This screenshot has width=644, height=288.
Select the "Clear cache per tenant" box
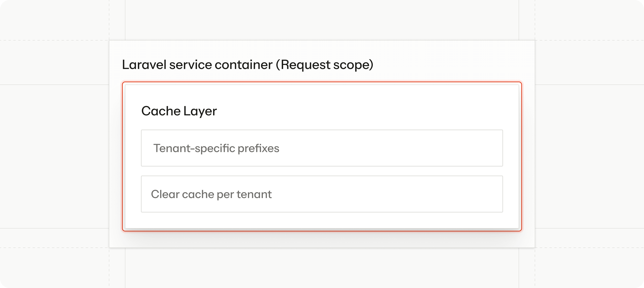click(322, 194)
